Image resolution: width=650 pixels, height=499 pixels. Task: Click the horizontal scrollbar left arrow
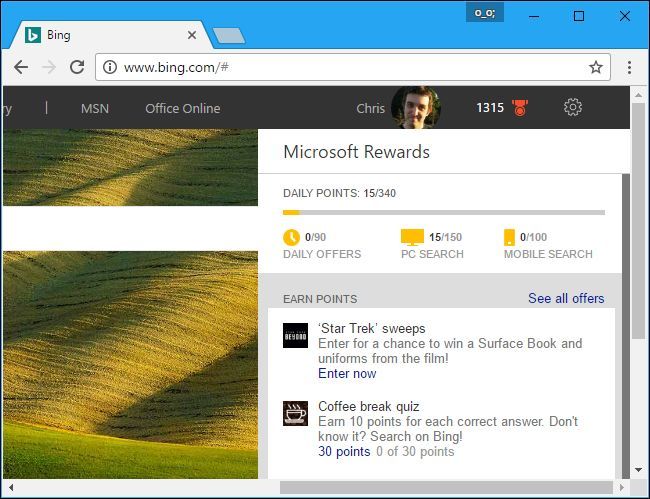coord(11,487)
